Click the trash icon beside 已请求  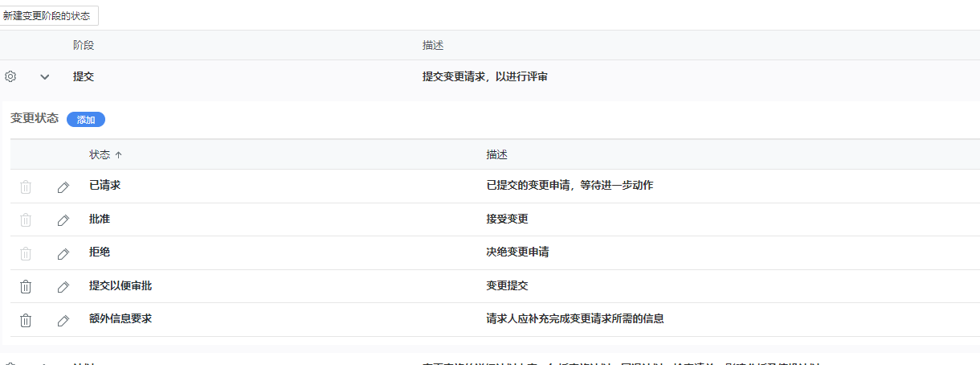coord(26,187)
